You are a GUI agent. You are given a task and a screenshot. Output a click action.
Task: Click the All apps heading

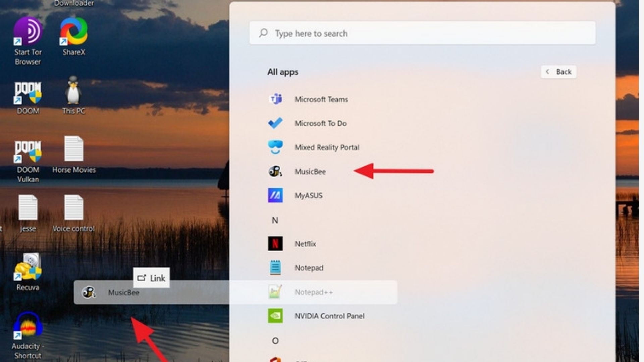click(283, 72)
